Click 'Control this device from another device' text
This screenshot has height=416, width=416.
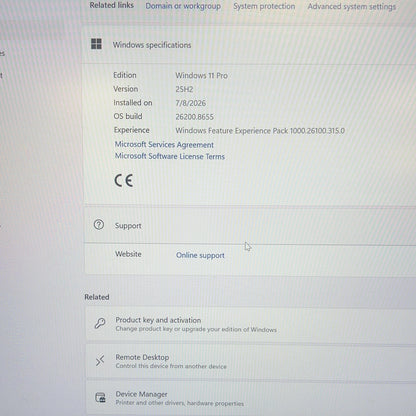coord(171,366)
